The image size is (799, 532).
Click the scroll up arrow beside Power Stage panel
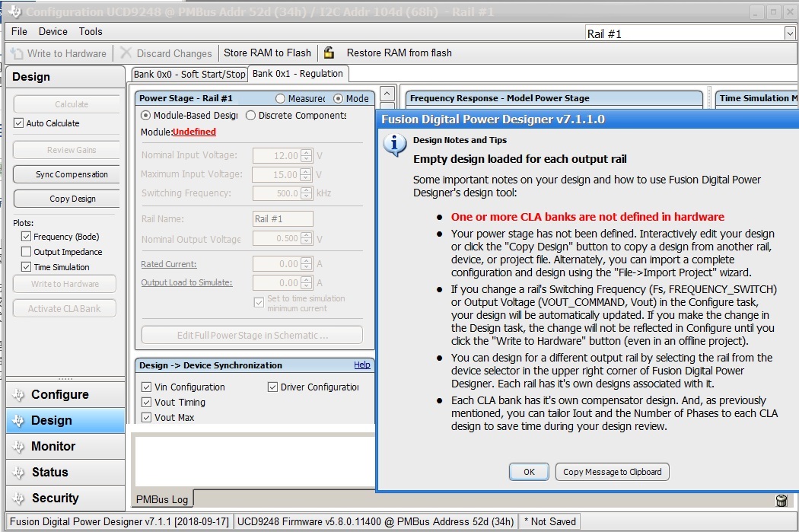tap(387, 94)
